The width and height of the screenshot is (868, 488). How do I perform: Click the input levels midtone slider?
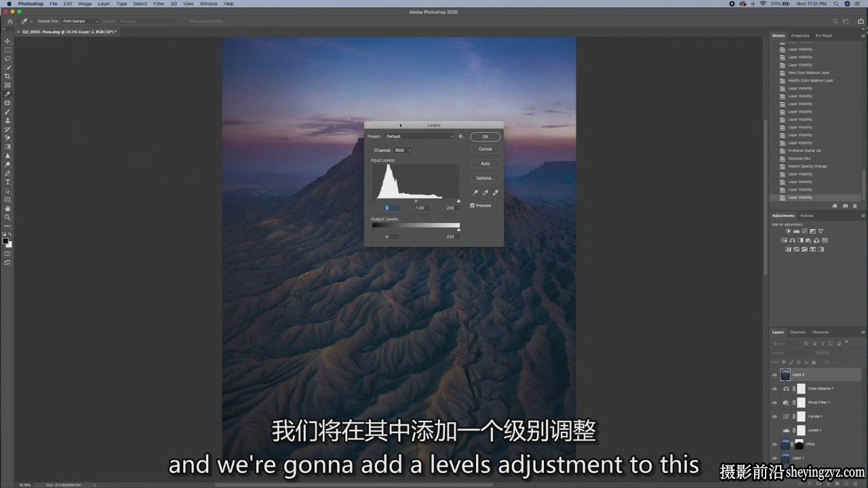(x=416, y=201)
